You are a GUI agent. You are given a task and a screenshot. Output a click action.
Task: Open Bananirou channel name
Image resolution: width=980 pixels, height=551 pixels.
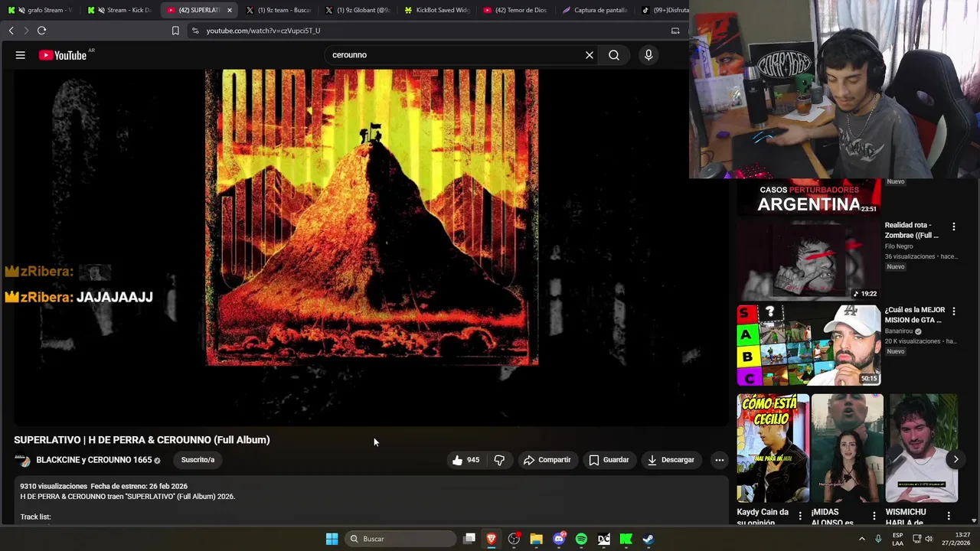pos(900,331)
